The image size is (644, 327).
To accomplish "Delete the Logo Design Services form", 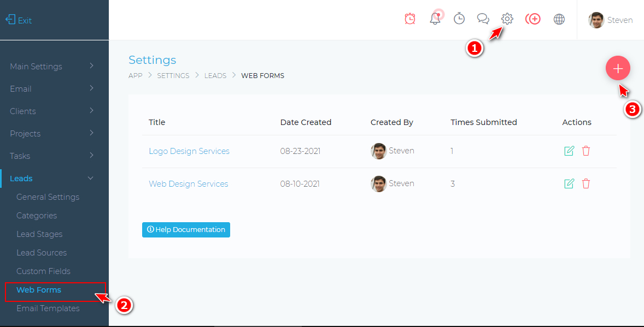I will pos(586,151).
